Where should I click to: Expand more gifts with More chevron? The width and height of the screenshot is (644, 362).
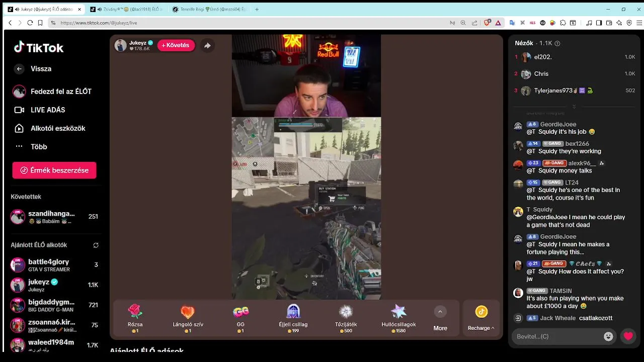tap(440, 312)
